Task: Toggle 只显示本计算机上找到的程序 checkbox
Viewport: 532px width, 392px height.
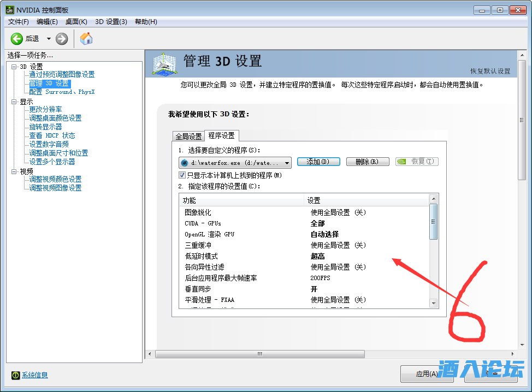Action: click(182, 175)
